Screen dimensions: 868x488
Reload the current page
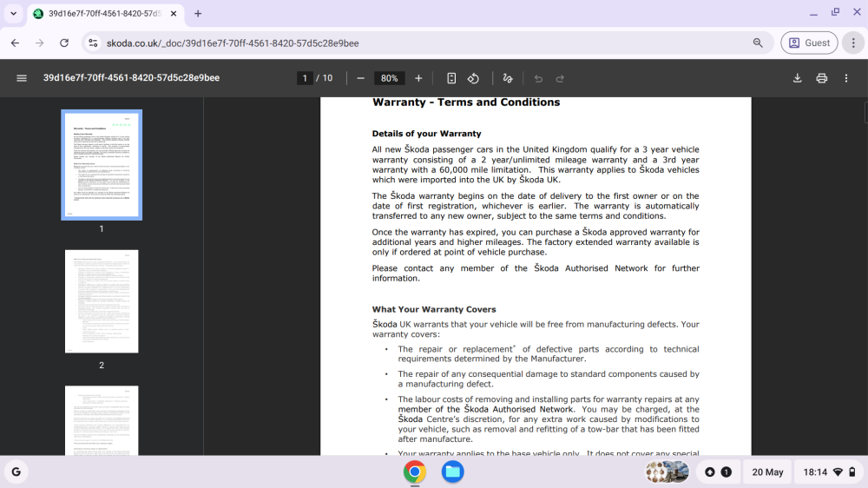click(x=64, y=43)
